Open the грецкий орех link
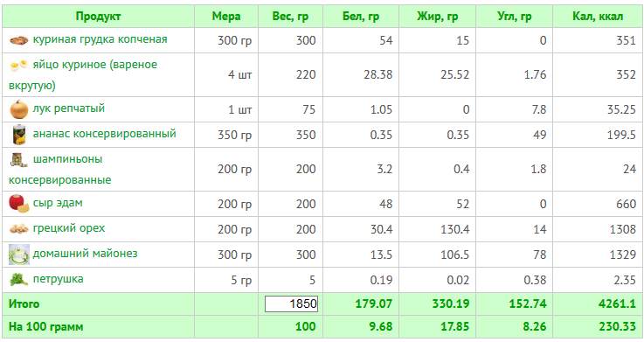Screen dimensions: 644x342 68,228
